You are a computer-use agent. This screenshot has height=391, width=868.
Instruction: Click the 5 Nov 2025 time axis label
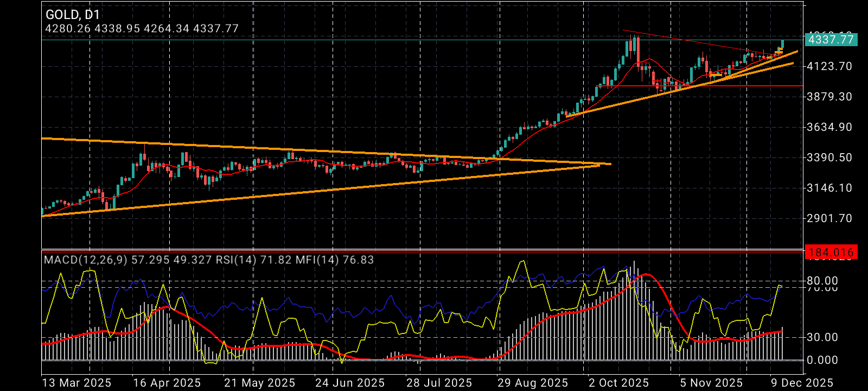click(711, 383)
